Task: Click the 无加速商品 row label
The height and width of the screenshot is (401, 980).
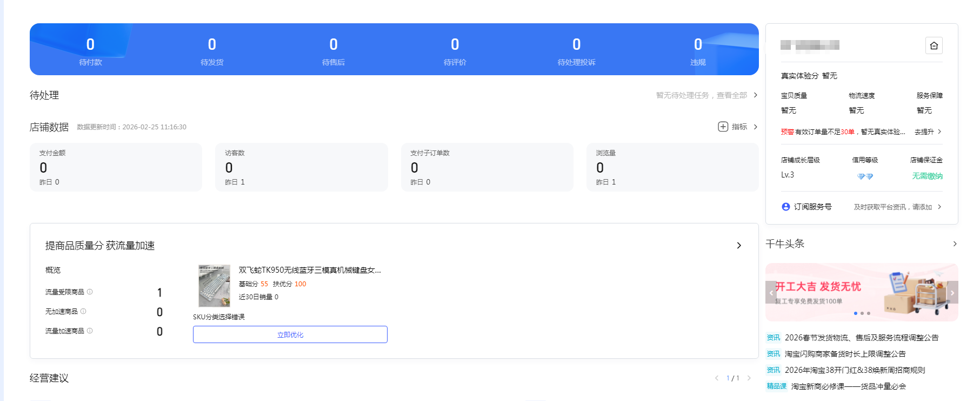Action: coord(61,311)
